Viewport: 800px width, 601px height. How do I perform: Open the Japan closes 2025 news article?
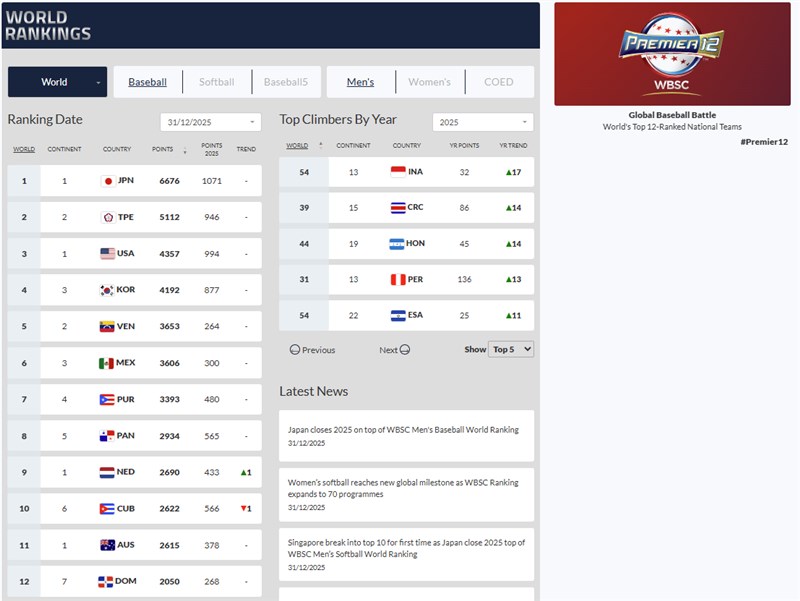pos(406,430)
